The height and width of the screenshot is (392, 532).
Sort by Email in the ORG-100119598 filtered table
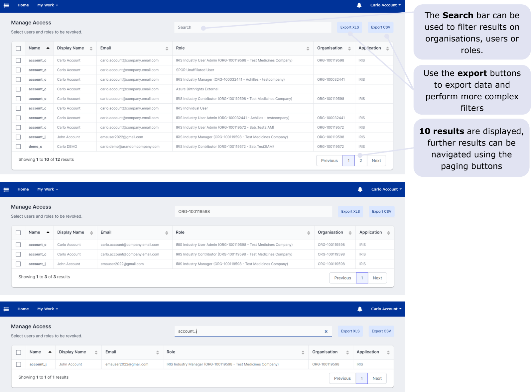[x=167, y=233]
